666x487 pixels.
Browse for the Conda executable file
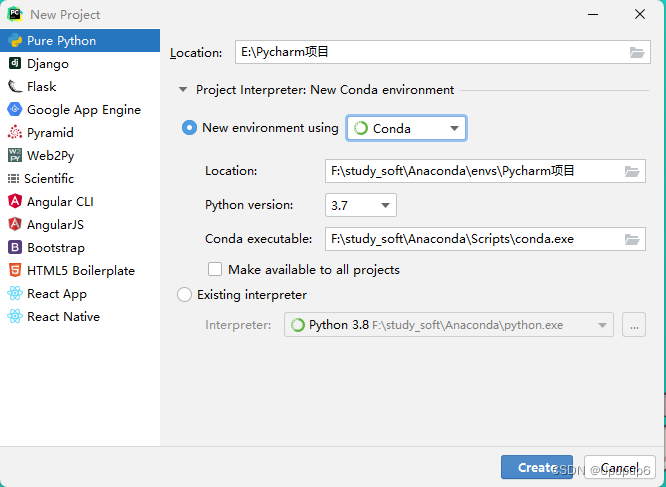(x=632, y=239)
